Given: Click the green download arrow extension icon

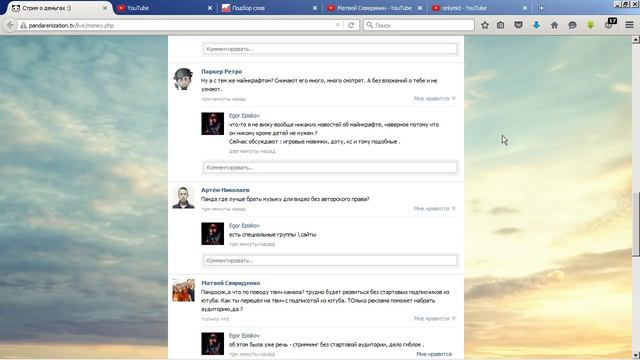Looking at the screenshot, I should click(590, 25).
